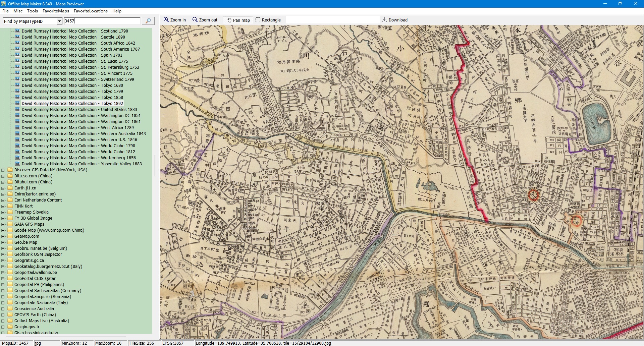Select Yosemite Valley 1883 map entry
This screenshot has width=644, height=346.
[x=82, y=164]
